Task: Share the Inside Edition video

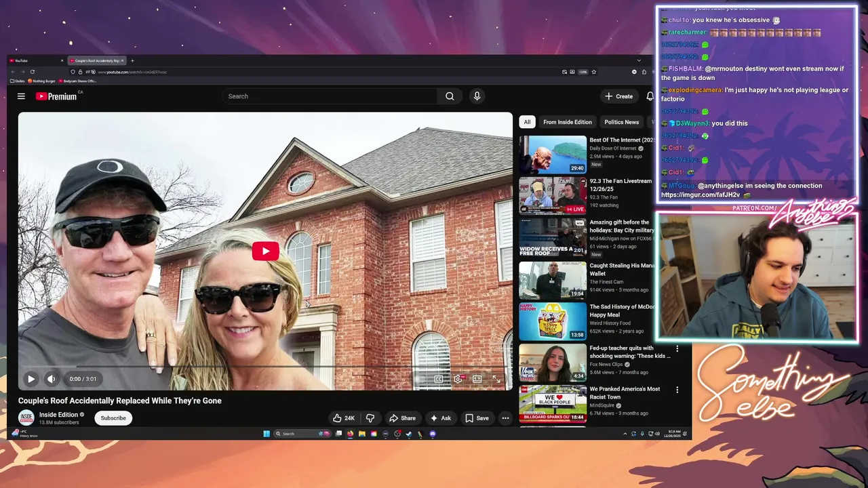Action: point(402,418)
